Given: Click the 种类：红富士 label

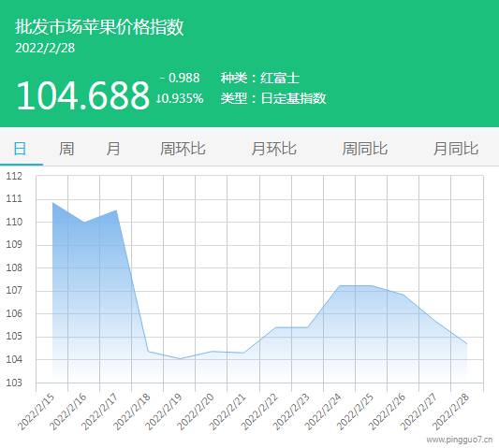Looking at the screenshot, I should 260,78.
